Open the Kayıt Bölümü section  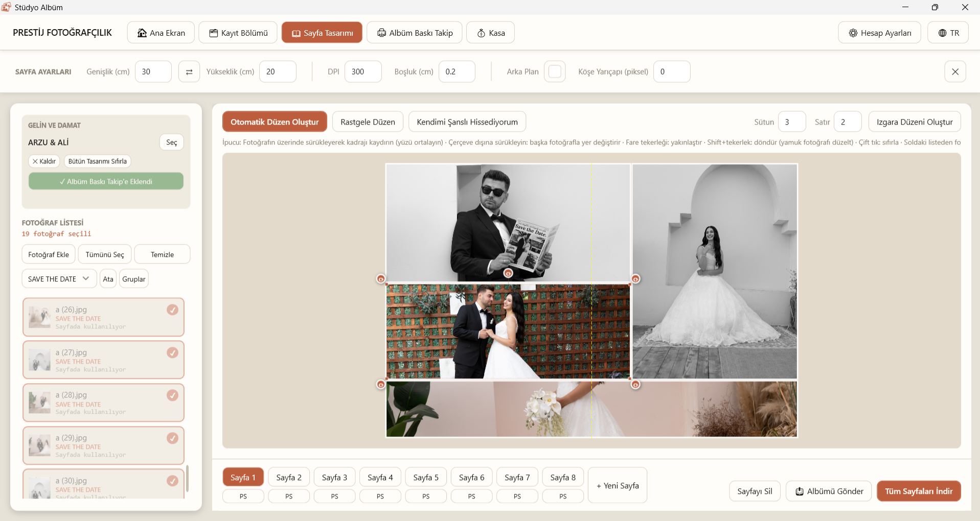tap(238, 33)
